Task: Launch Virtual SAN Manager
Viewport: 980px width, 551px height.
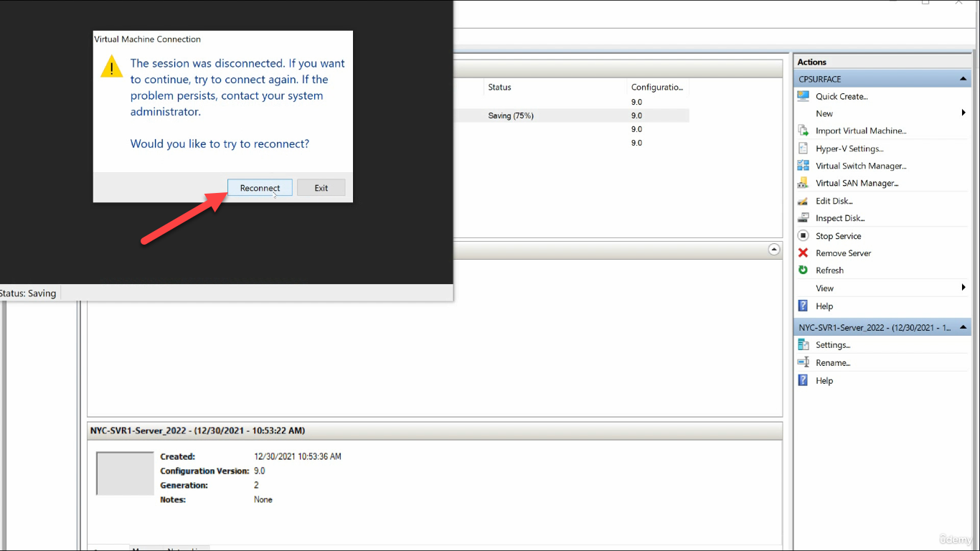Action: tap(857, 183)
